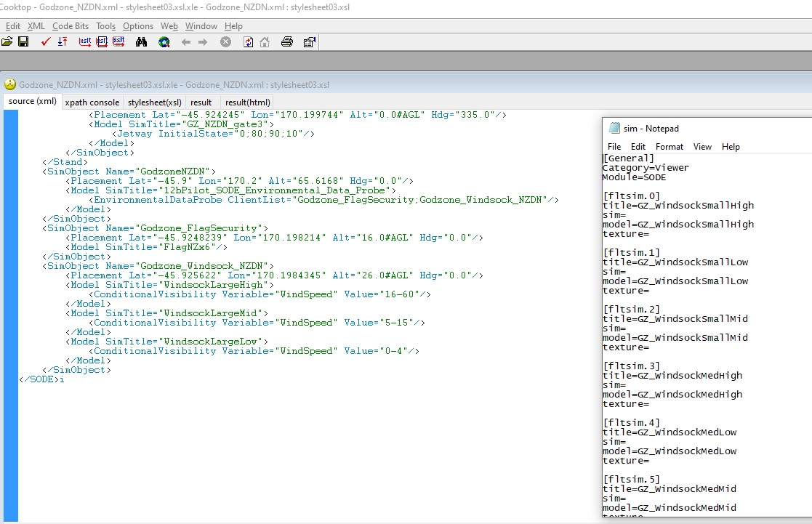Click the blue left margin of editor
The image size is (812, 524).
(x=11, y=315)
